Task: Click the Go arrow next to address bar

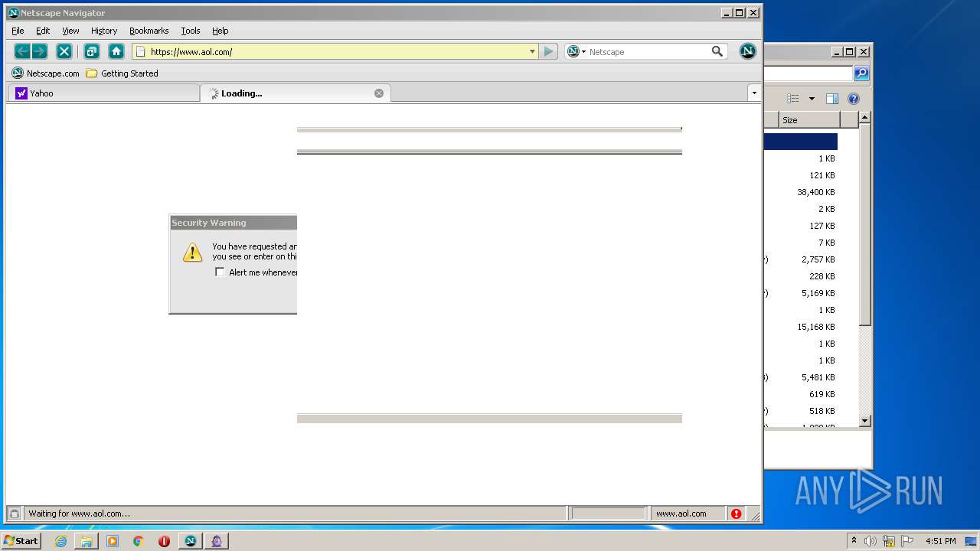Action: [548, 51]
